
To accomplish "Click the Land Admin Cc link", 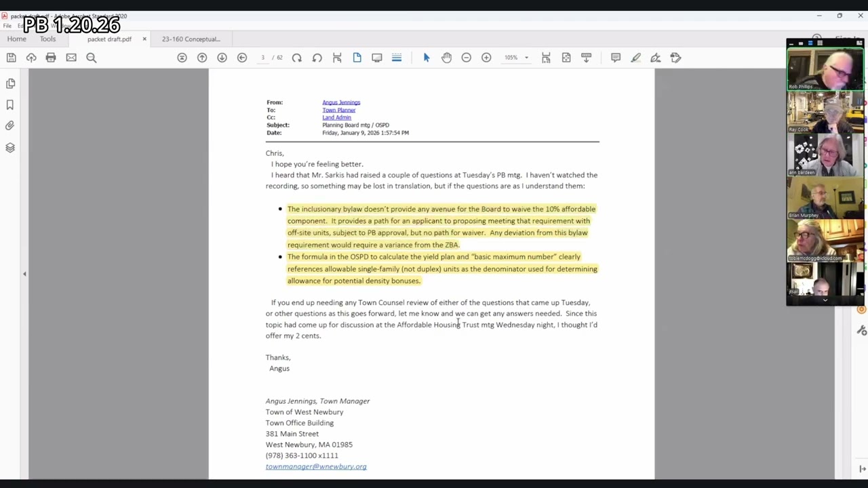I will coord(336,117).
